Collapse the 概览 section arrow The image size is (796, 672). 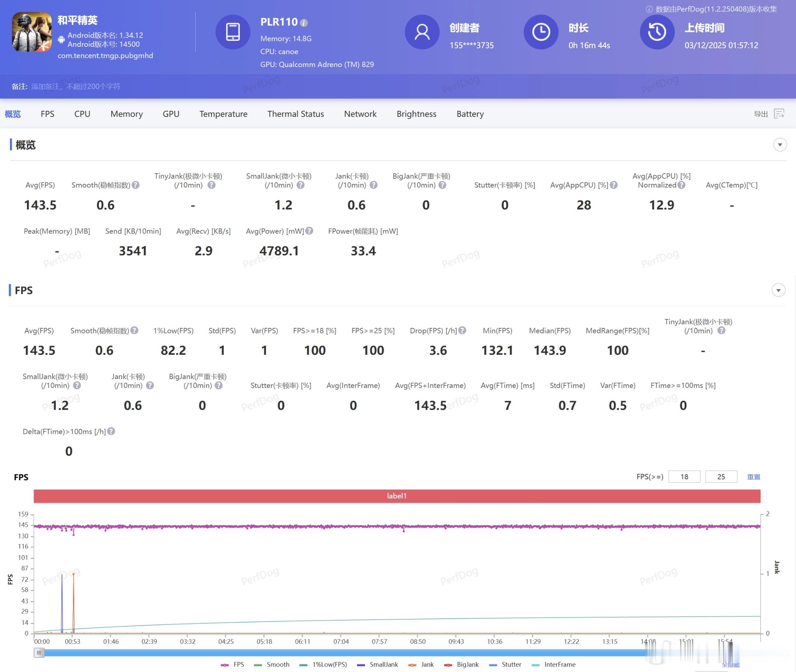click(780, 145)
